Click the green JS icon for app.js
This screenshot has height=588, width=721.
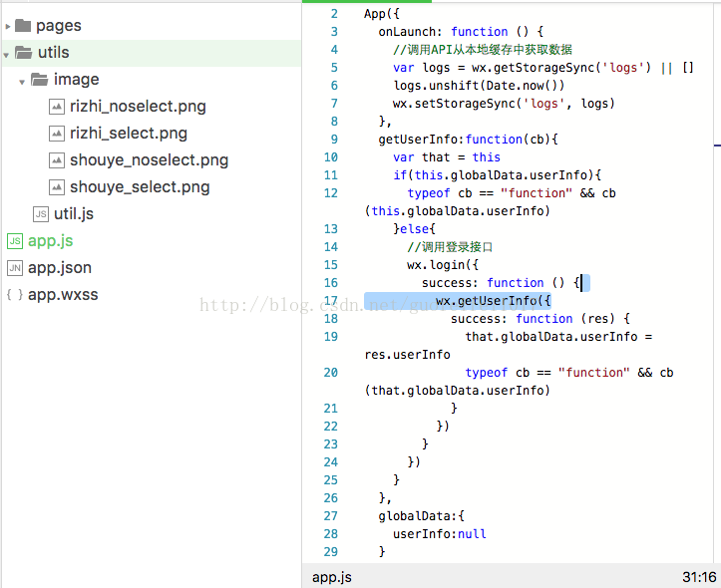[x=15, y=241]
